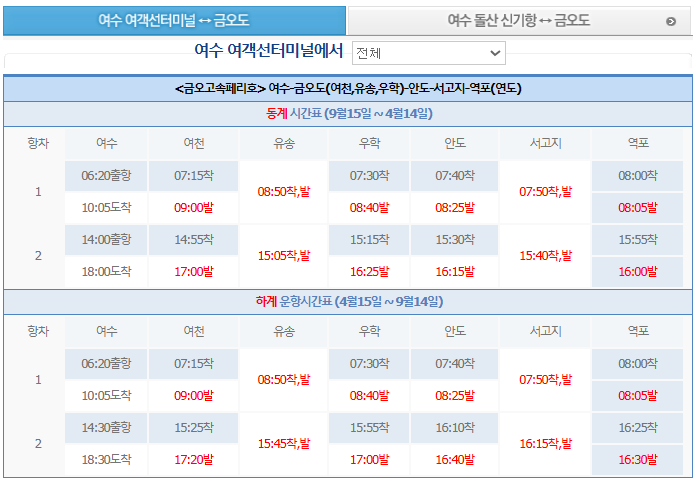This screenshot has width=696, height=487.
Task: Click the 동계 시간표 section heading
Action: point(347,114)
